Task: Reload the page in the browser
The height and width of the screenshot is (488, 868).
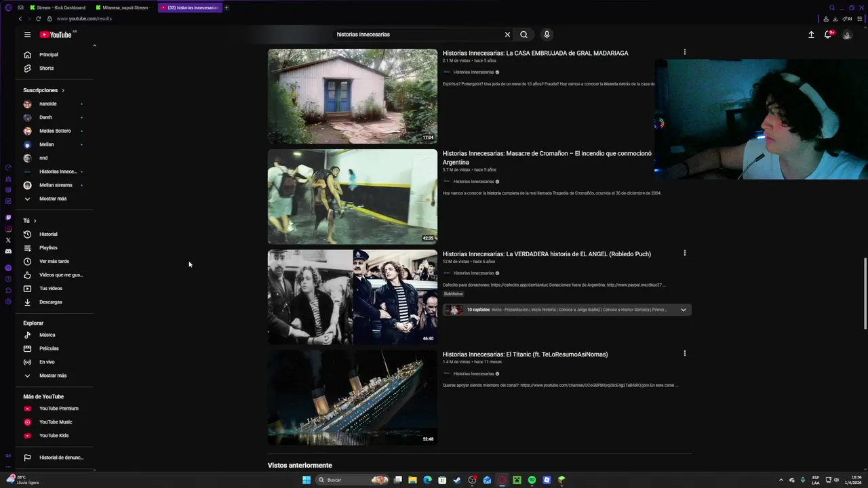Action: click(38, 19)
